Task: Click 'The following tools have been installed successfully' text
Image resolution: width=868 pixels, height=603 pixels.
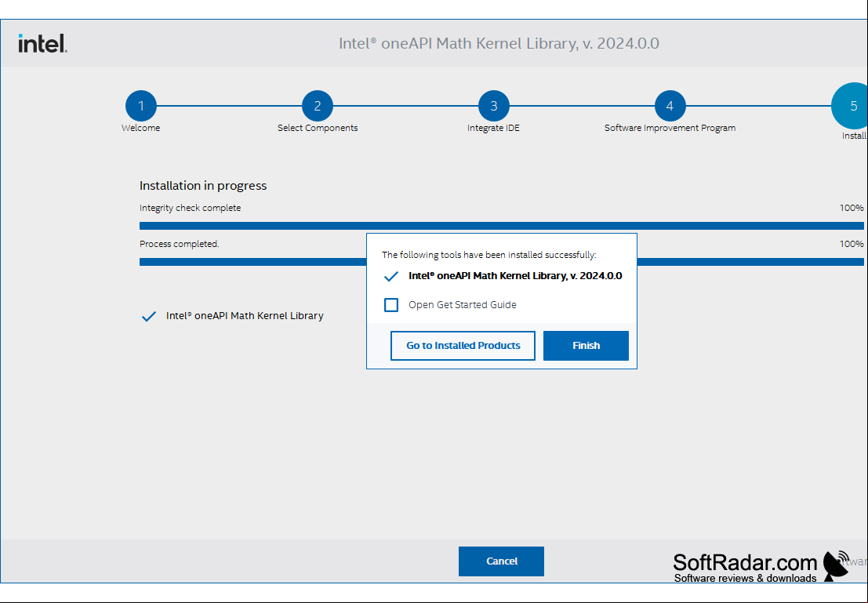Action: (488, 255)
